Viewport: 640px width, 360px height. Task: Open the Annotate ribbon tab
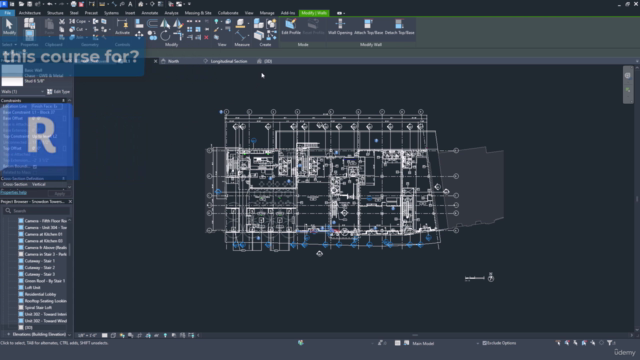[x=149, y=13]
